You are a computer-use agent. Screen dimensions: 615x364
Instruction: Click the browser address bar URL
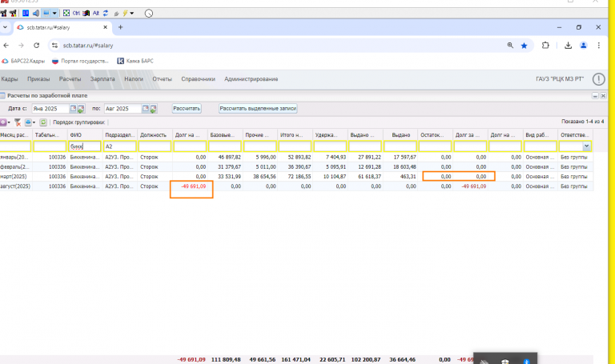(88, 46)
